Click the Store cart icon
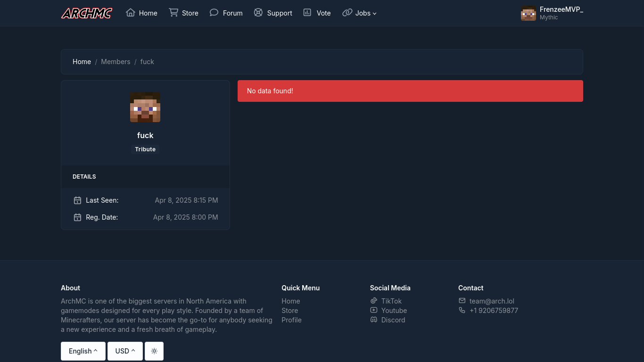 173,13
